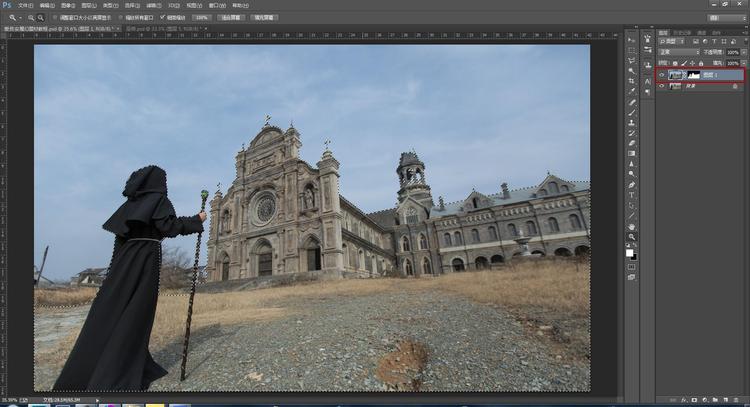
Task: Select the Pen tool
Action: coord(631,185)
